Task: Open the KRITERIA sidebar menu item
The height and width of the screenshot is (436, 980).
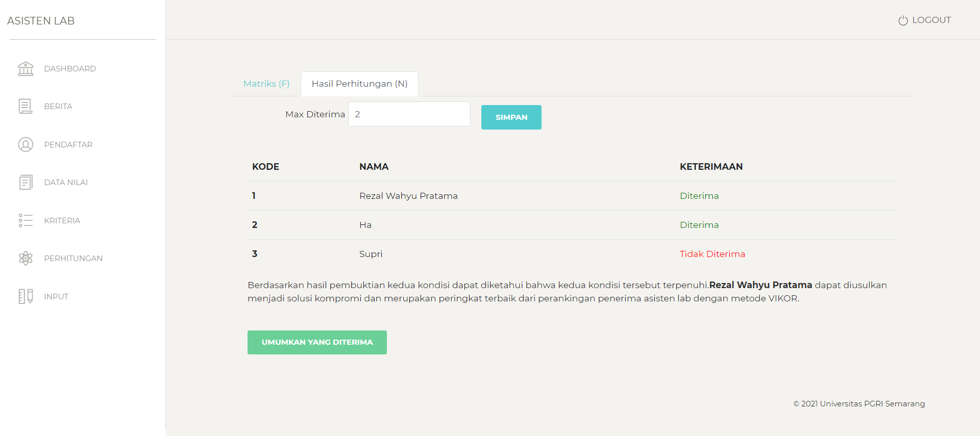Action: pyautogui.click(x=62, y=220)
